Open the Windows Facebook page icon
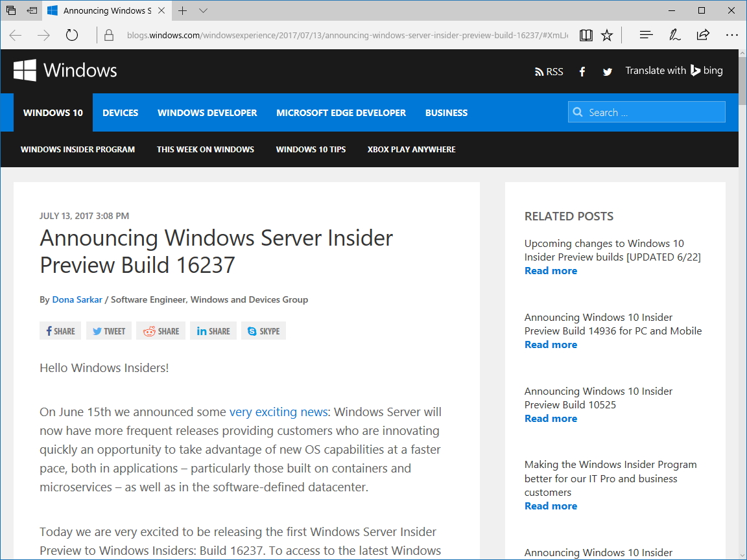The width and height of the screenshot is (747, 560). click(x=582, y=71)
